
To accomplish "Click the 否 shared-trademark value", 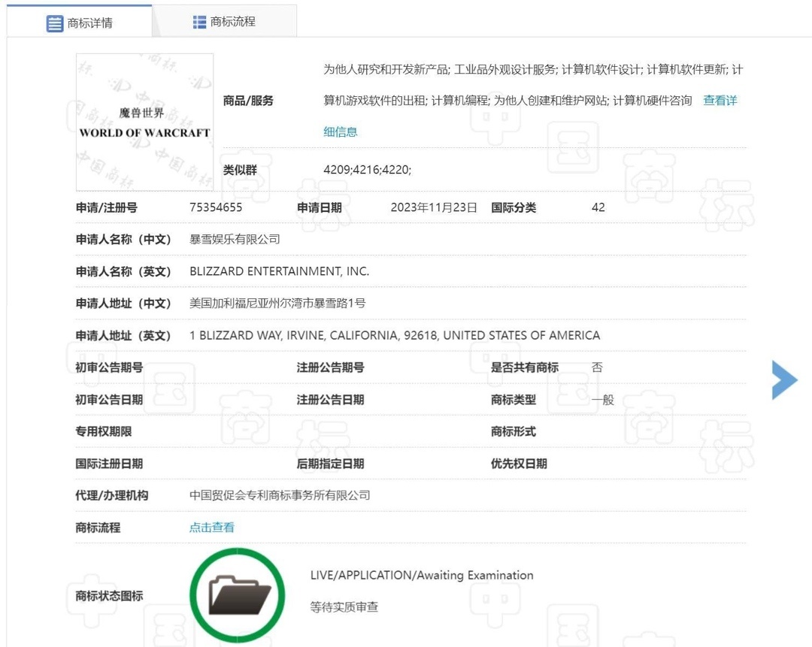I will coord(597,367).
